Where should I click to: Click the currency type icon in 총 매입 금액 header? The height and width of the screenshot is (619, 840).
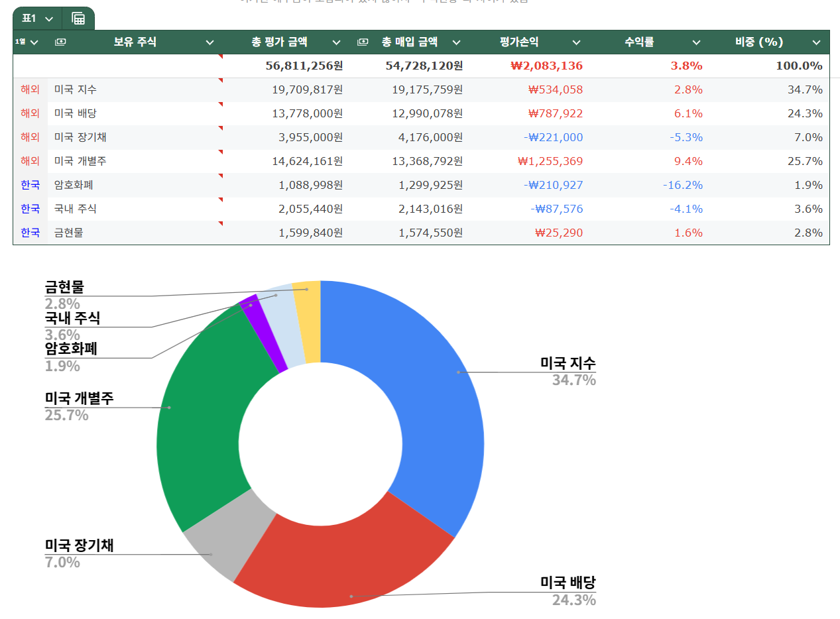pos(363,42)
